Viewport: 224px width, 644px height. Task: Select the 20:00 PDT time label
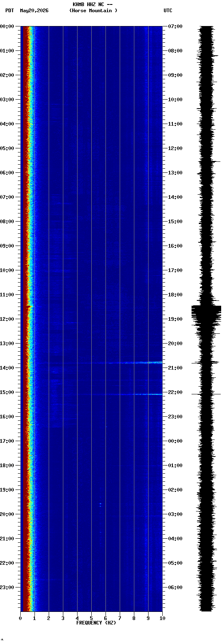tap(7, 514)
